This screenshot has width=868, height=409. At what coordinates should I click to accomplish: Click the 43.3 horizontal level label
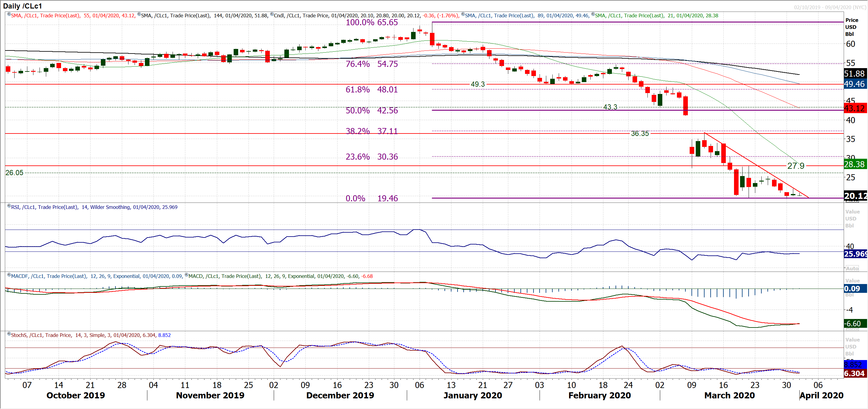click(610, 107)
